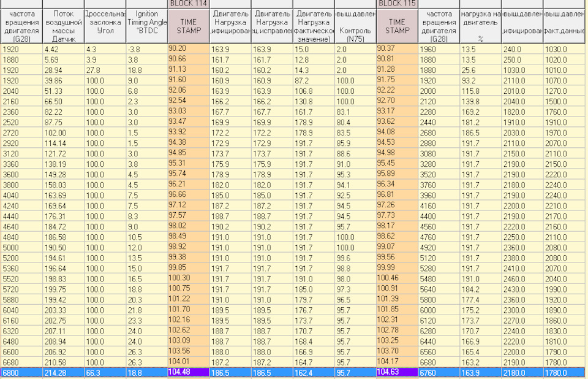Viewport: 588px width, 379px height.
Task: Click the air mass value 28.94
Action: click(63, 71)
